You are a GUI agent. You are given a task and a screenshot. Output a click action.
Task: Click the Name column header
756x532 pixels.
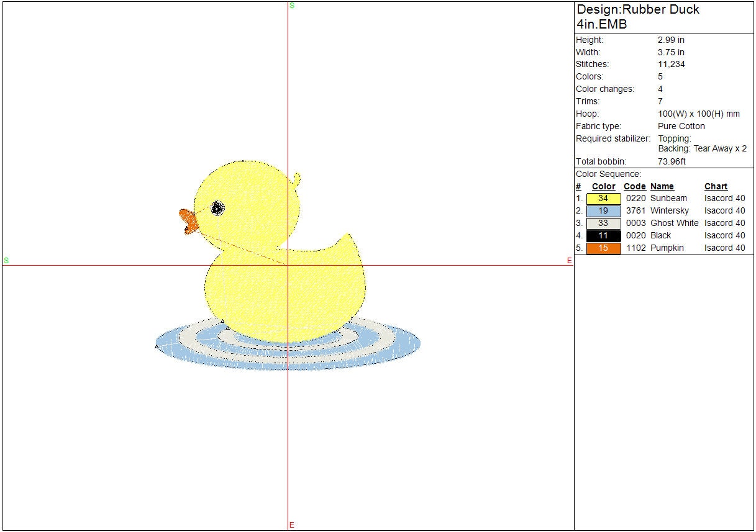(662, 186)
